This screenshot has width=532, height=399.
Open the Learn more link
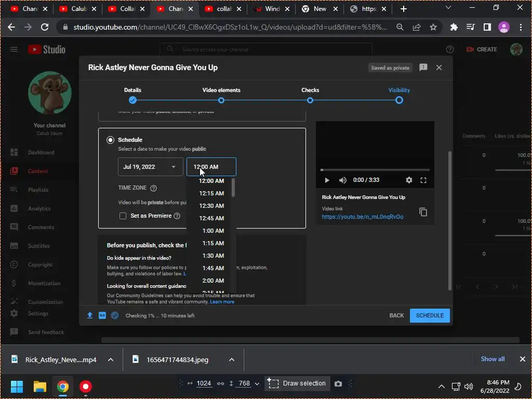[222, 302]
